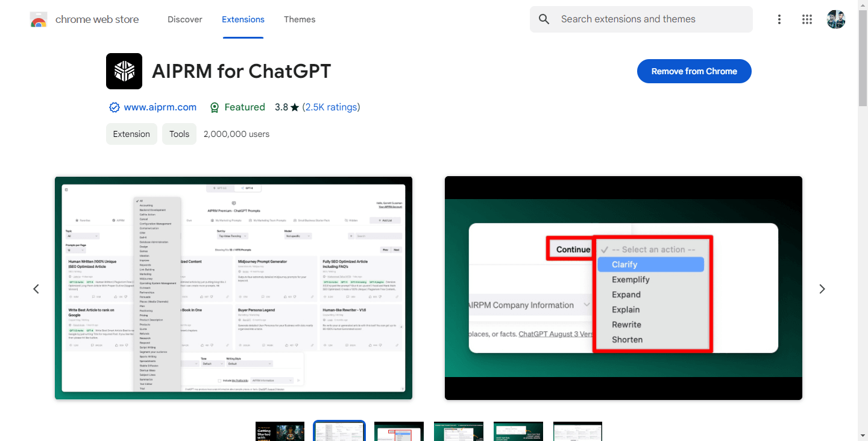The image size is (868, 441).
Task: Click the 3.8 star rating text
Action: coord(287,107)
